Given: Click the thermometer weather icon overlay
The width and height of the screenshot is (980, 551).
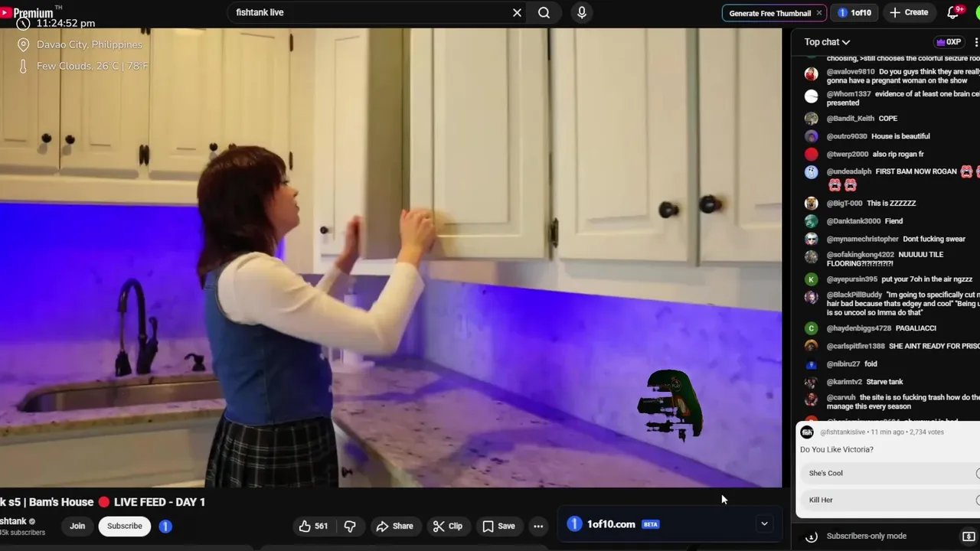Looking at the screenshot, I should (23, 67).
